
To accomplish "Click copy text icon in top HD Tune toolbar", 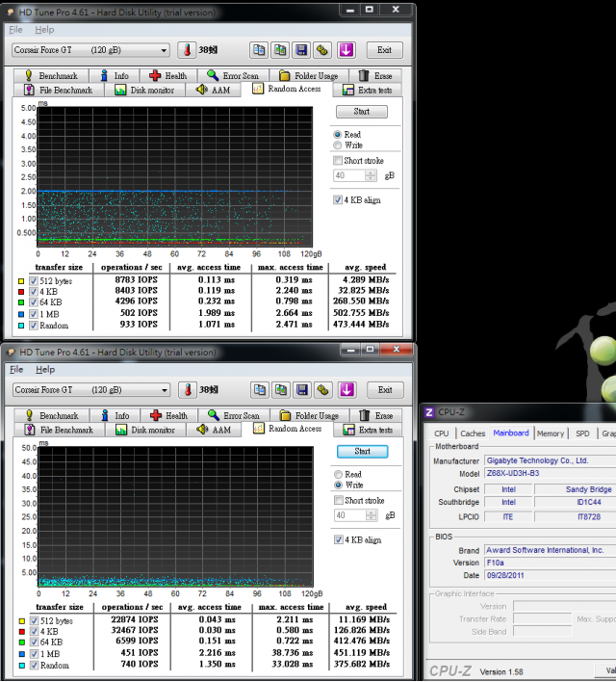I will pyautogui.click(x=259, y=50).
